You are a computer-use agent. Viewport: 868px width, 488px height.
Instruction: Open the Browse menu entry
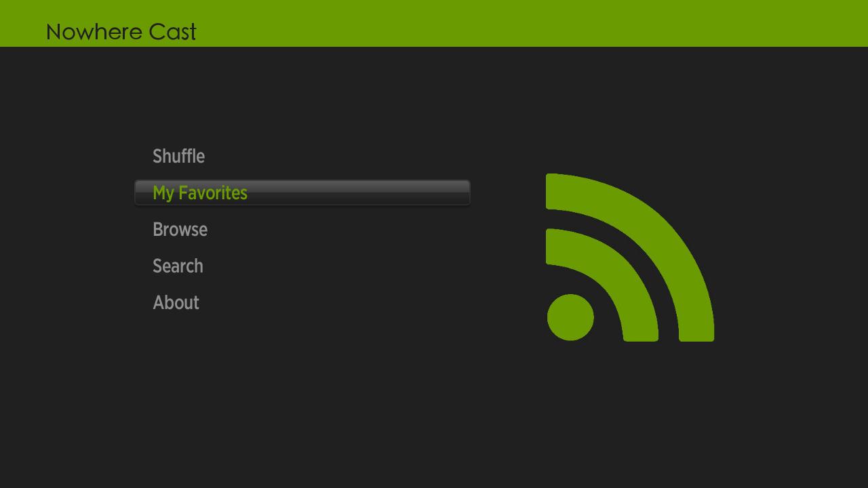pyautogui.click(x=180, y=230)
